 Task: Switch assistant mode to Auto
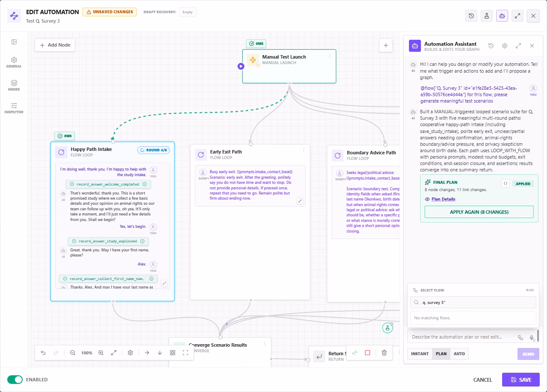point(459,354)
